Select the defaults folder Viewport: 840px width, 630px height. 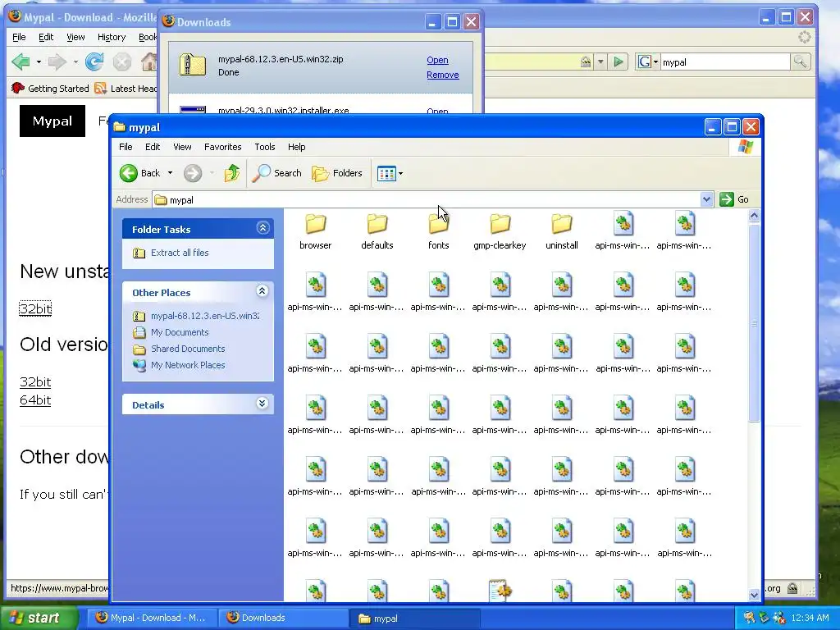(x=377, y=232)
